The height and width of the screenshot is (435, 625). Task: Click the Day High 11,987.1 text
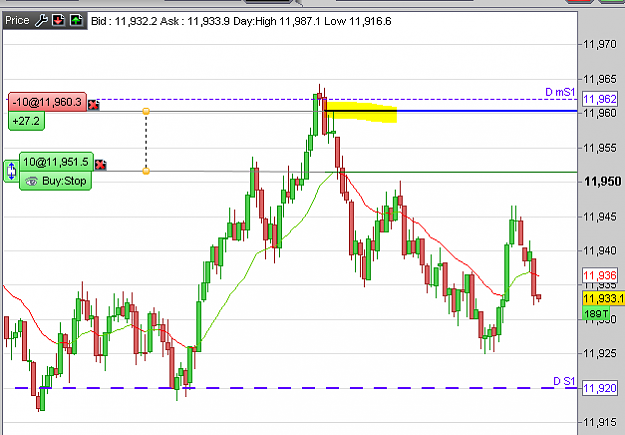click(277, 21)
